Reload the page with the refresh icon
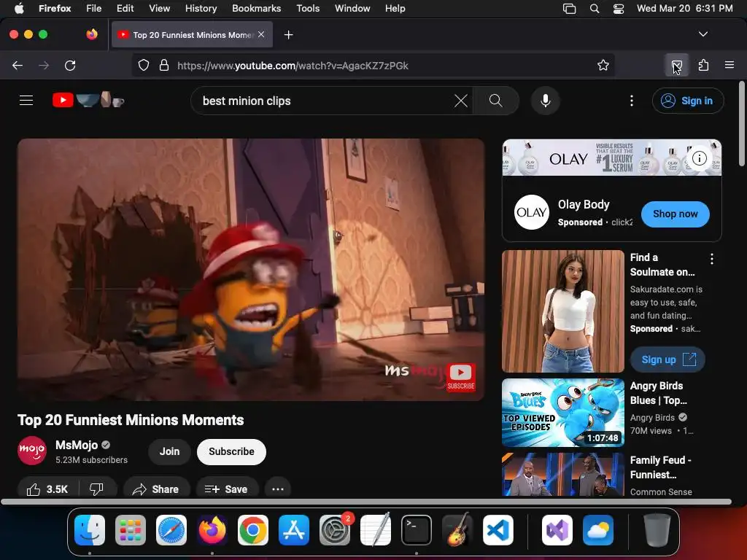 click(70, 65)
